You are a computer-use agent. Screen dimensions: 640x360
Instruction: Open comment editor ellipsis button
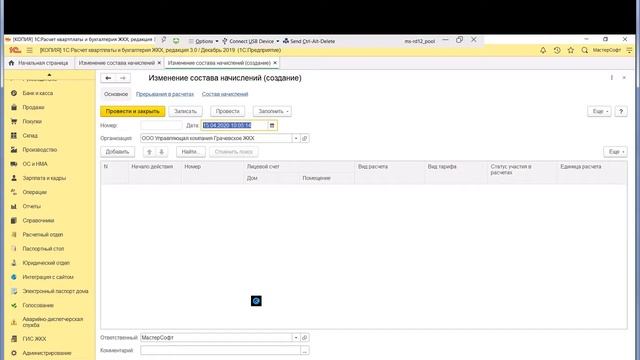(x=304, y=350)
